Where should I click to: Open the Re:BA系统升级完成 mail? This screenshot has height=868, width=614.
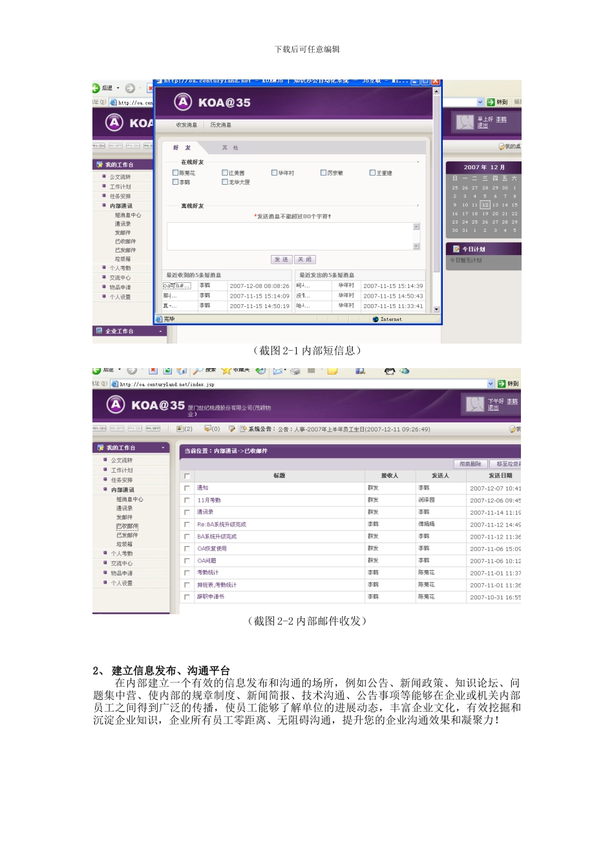[x=222, y=524]
